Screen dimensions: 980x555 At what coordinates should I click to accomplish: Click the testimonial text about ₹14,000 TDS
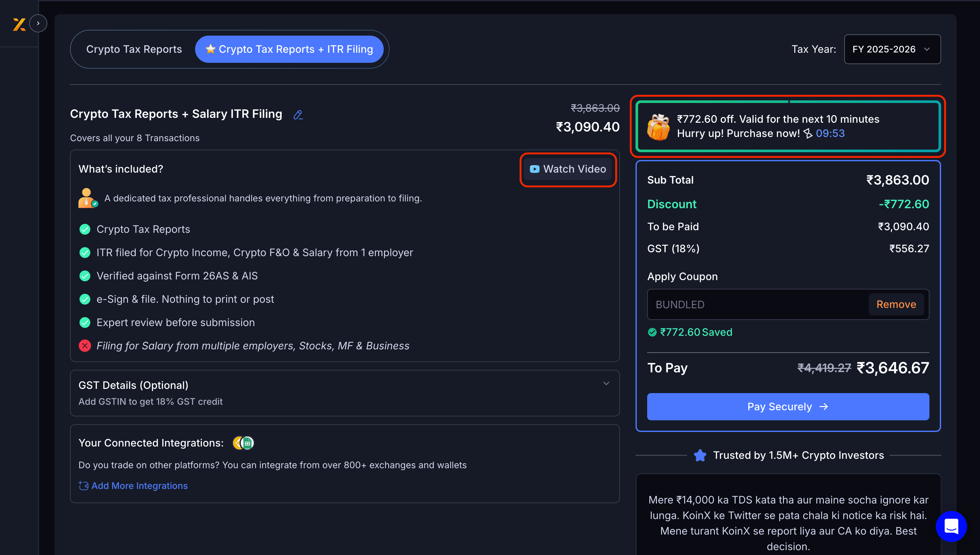(788, 523)
